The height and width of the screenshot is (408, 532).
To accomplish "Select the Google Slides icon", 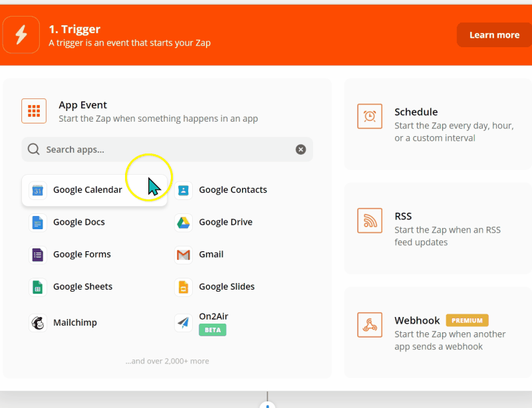I will tap(183, 286).
